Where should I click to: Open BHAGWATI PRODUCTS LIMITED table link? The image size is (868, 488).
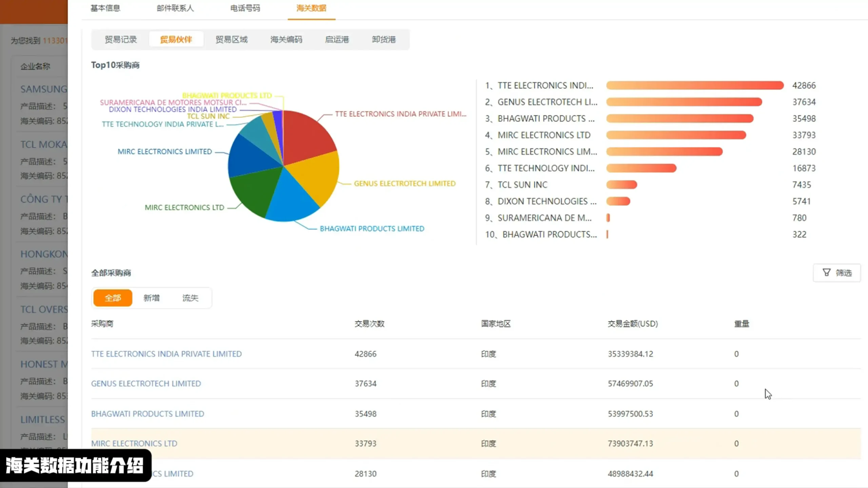(147, 414)
